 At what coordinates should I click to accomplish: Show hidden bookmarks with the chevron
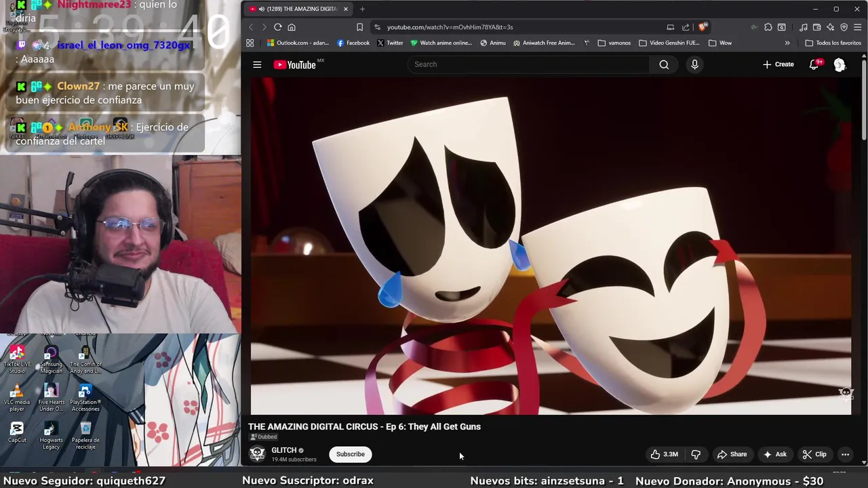[x=787, y=43]
